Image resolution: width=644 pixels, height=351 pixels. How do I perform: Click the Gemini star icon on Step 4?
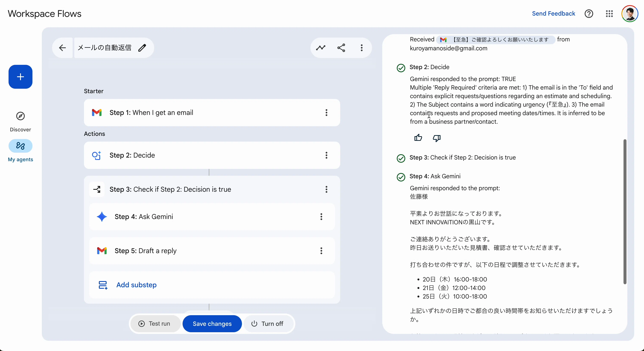click(x=102, y=217)
